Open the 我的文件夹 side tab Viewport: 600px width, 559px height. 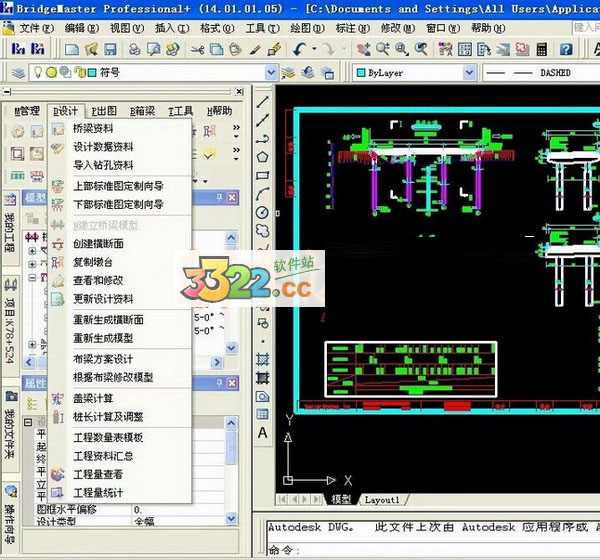tap(10, 427)
